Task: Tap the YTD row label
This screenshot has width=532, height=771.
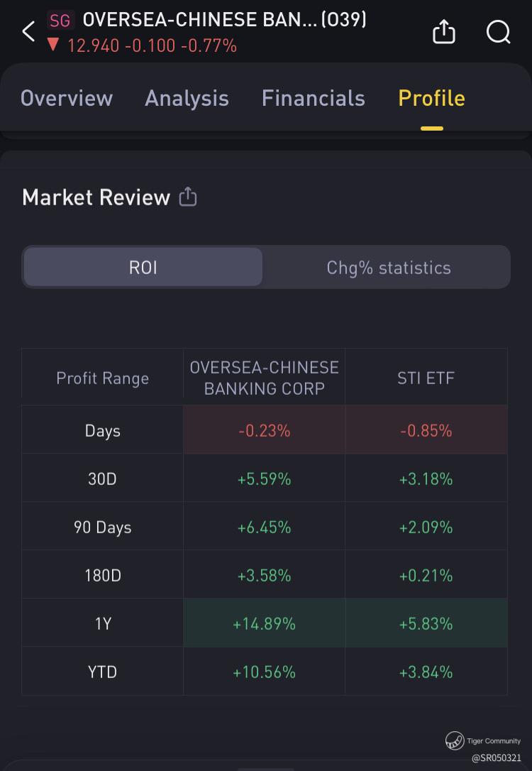Action: coord(102,672)
